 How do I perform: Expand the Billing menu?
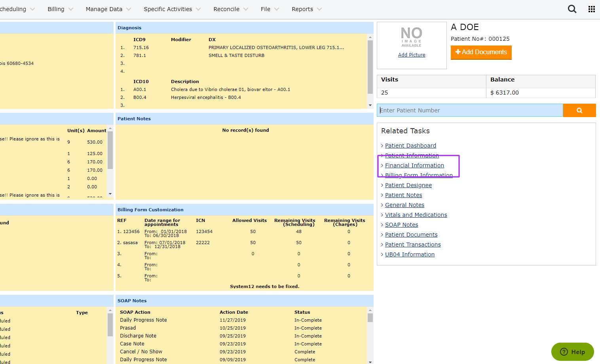[60, 9]
